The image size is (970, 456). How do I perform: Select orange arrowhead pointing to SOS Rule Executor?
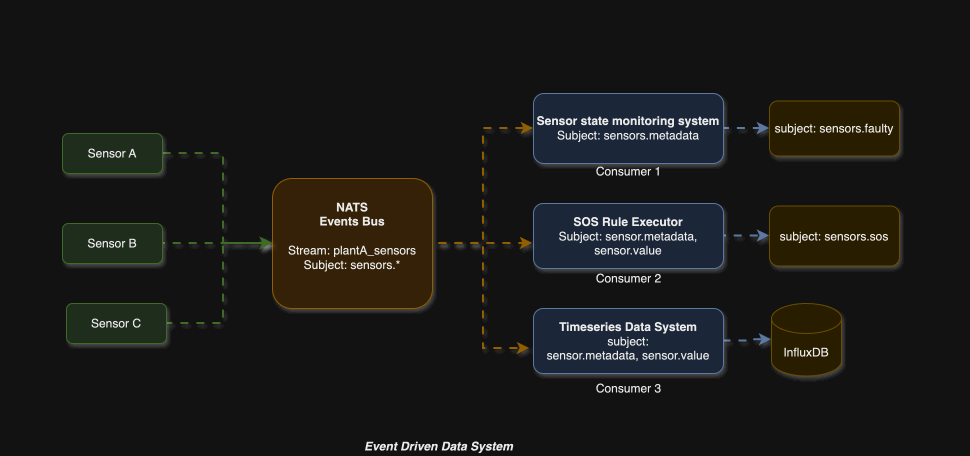pyautogui.click(x=524, y=243)
